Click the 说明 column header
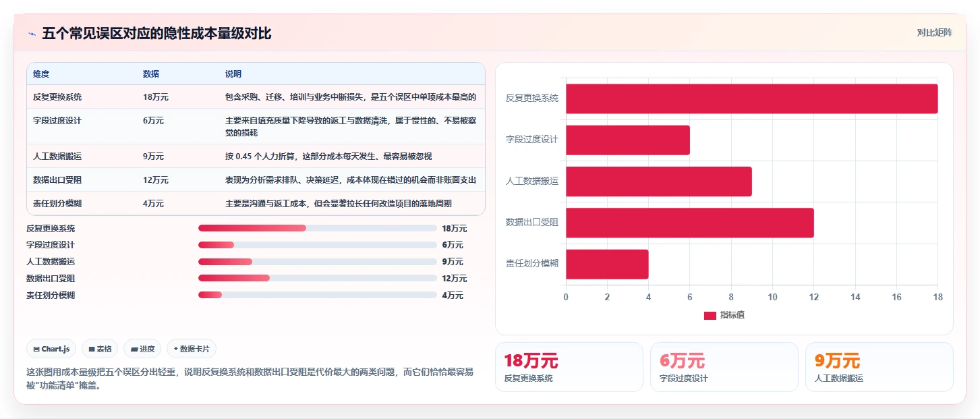 233,74
